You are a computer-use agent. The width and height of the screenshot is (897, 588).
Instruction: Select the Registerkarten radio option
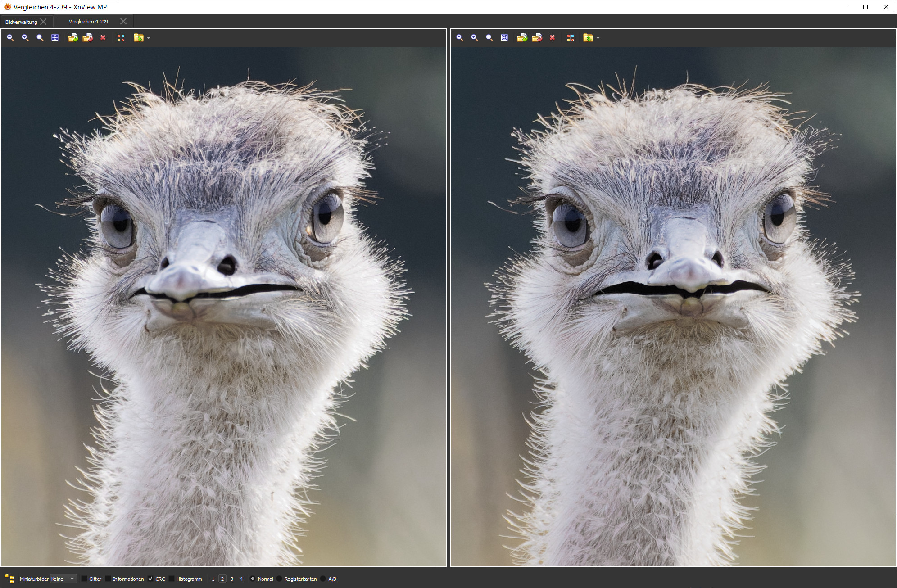coord(280,579)
